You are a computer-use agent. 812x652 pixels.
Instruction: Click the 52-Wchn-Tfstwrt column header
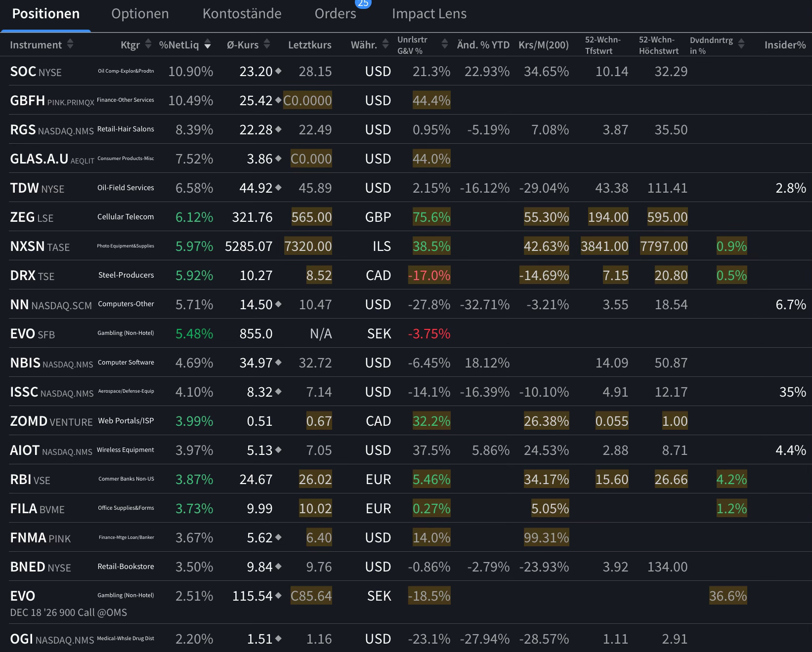coord(603,45)
